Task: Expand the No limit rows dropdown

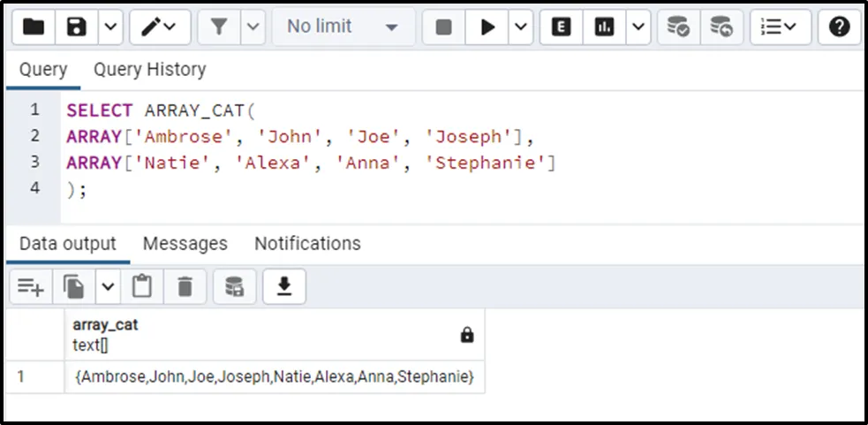Action: point(343,27)
